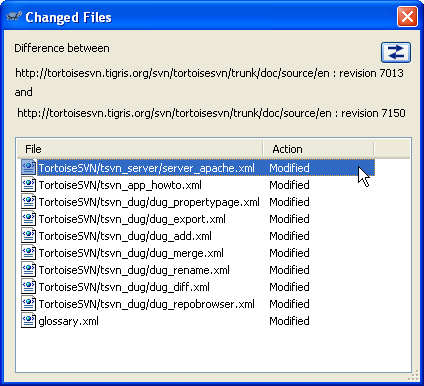Click the file icon beside dug_export.xml
Image resolution: width=424 pixels, height=386 pixels.
click(x=28, y=219)
